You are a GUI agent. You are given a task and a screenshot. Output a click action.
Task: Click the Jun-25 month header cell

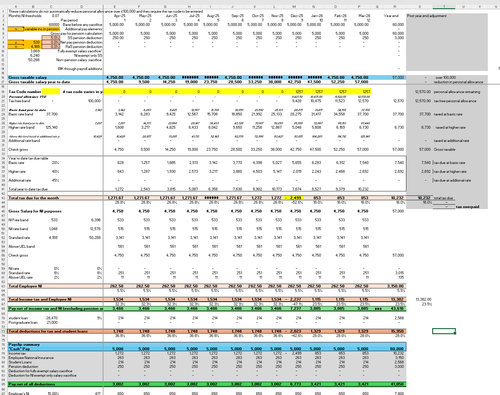pos(171,16)
